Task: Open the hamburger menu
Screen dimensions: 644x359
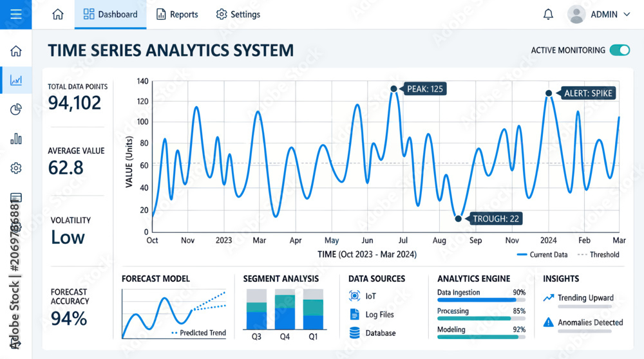Action: coord(16,14)
